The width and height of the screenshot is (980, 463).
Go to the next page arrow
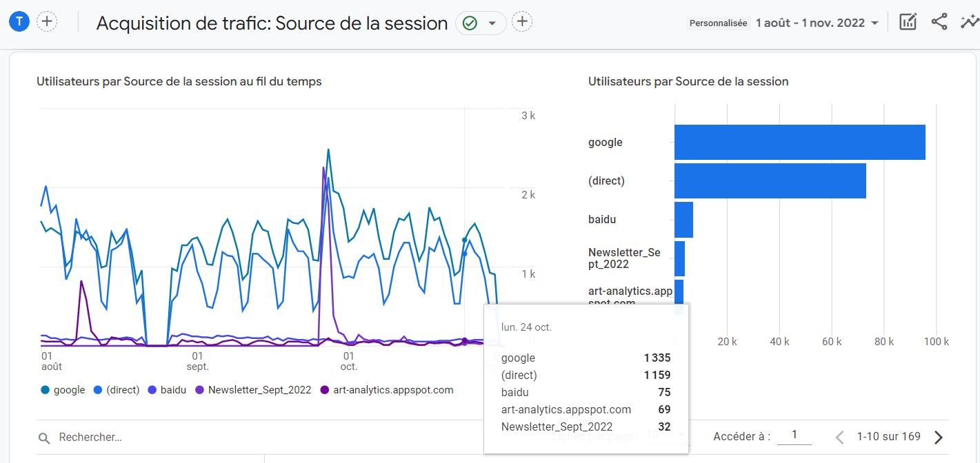coord(938,437)
